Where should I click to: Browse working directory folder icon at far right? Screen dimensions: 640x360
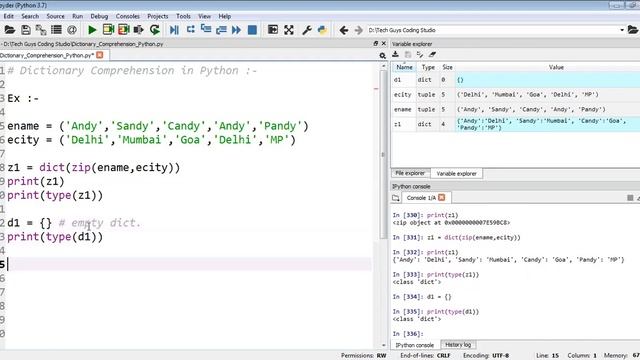(633, 30)
